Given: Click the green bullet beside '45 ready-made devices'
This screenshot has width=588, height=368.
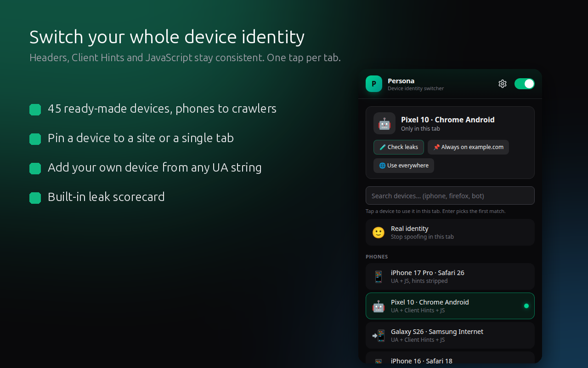Looking at the screenshot, I should (35, 109).
